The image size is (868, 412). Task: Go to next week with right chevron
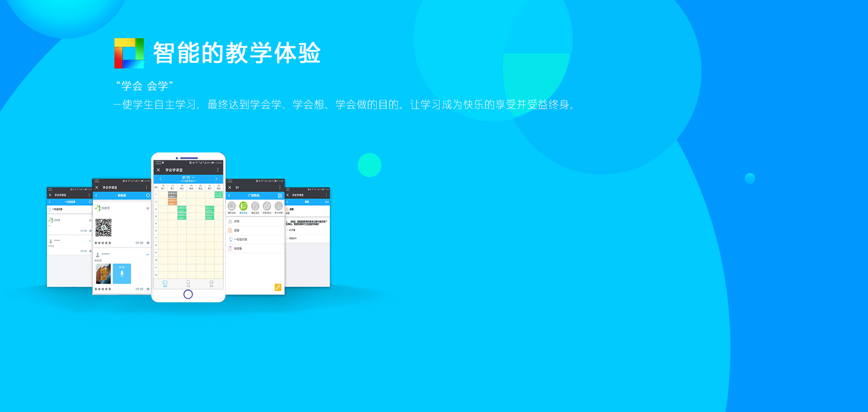pyautogui.click(x=216, y=179)
